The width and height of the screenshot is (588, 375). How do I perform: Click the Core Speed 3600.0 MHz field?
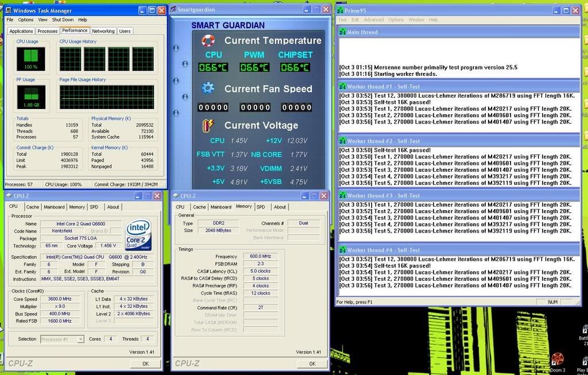[x=60, y=299]
